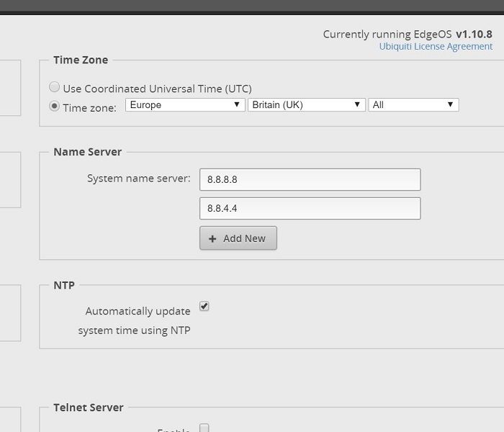The width and height of the screenshot is (504, 432).
Task: Open the Ubiquiti License Agreement link
Action: pyautogui.click(x=436, y=46)
